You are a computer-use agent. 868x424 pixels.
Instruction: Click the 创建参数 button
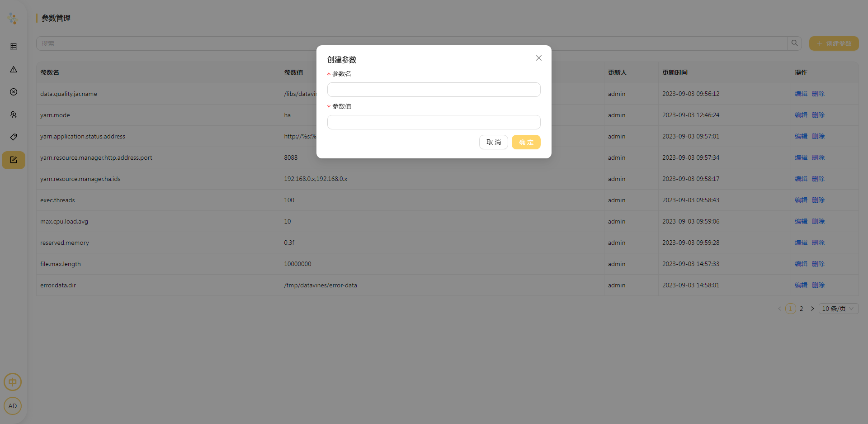(x=834, y=43)
